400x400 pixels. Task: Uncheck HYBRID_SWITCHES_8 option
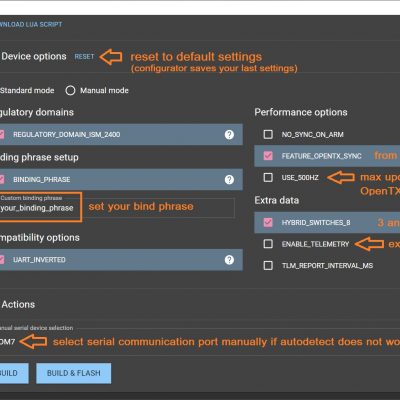(268, 222)
